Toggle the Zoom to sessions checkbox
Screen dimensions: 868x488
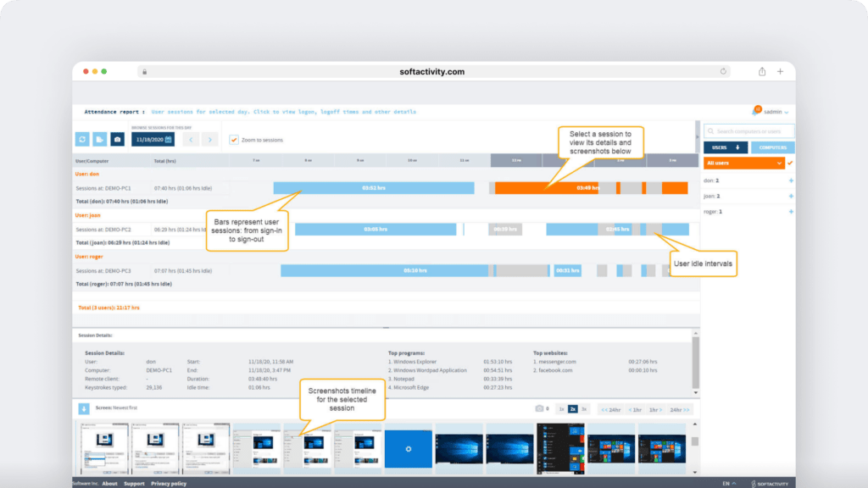(x=234, y=140)
